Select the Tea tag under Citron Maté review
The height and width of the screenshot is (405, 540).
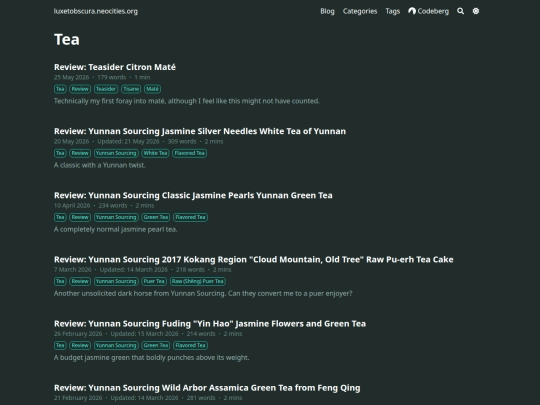[60, 89]
